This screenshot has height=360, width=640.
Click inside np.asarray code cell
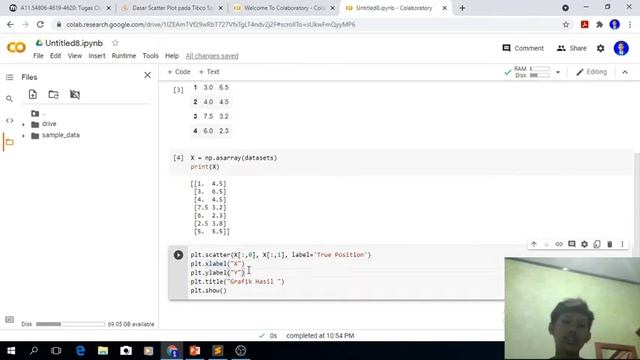coord(400,162)
